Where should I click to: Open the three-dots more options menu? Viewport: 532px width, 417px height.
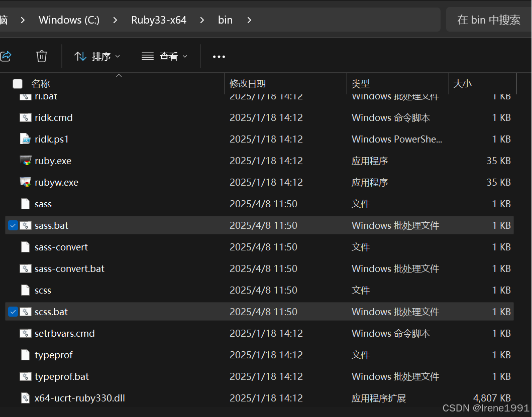(219, 57)
